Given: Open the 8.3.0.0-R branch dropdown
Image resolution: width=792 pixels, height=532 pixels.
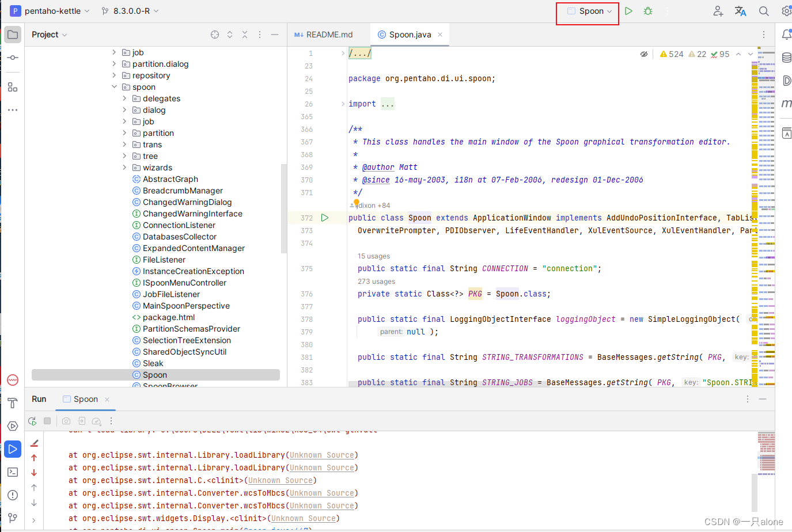Looking at the screenshot, I should (130, 11).
